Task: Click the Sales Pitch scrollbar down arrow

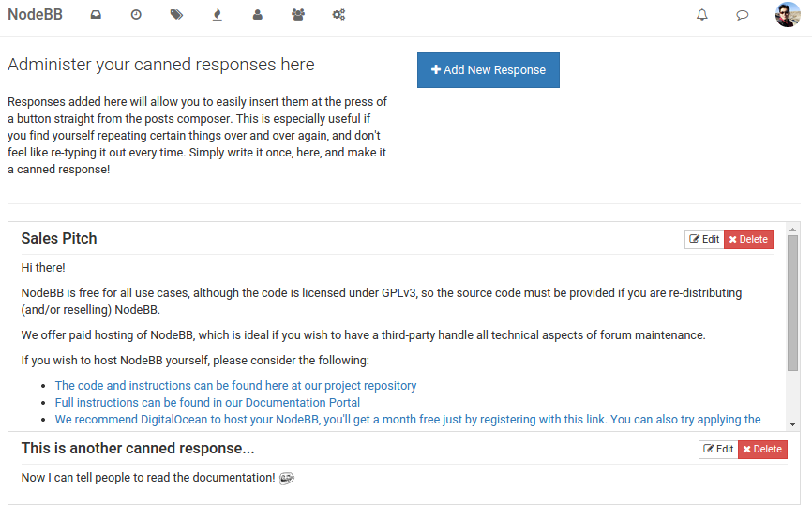Action: 792,424
